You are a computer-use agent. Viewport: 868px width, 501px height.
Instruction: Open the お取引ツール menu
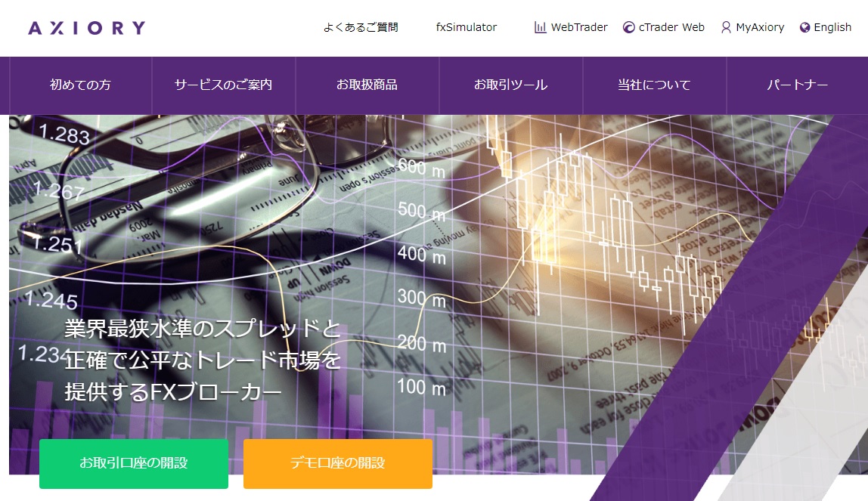(511, 85)
